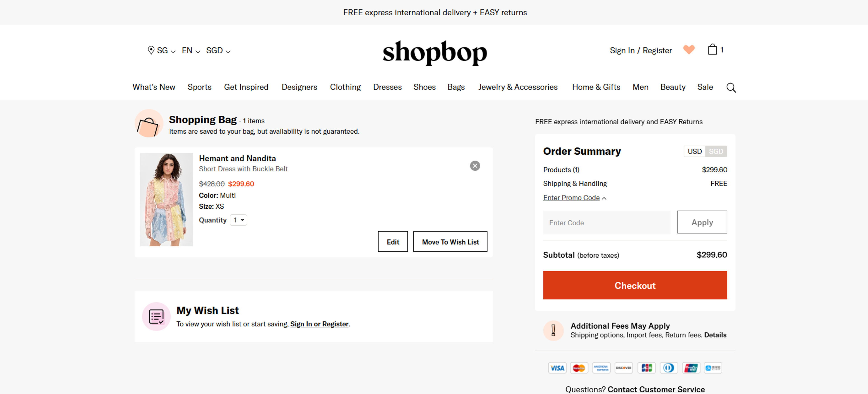The height and width of the screenshot is (394, 868).
Task: Click the location pin icon near SG
Action: point(151,51)
